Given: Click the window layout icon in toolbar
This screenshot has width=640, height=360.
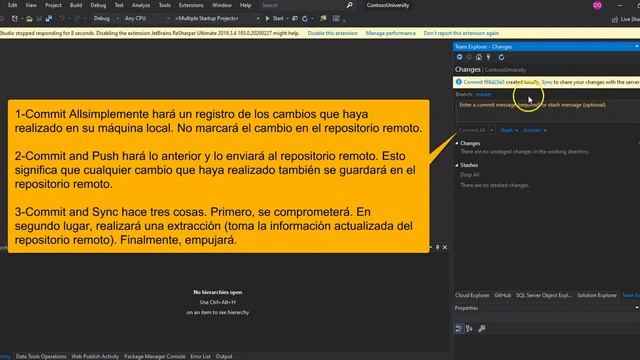Looking at the screenshot, I should pyautogui.click(x=336, y=19).
